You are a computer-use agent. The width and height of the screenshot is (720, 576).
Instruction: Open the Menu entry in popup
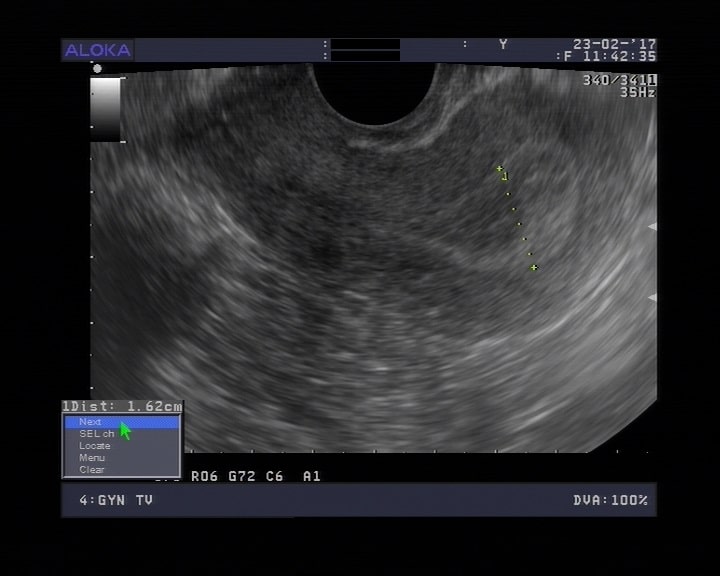92,458
